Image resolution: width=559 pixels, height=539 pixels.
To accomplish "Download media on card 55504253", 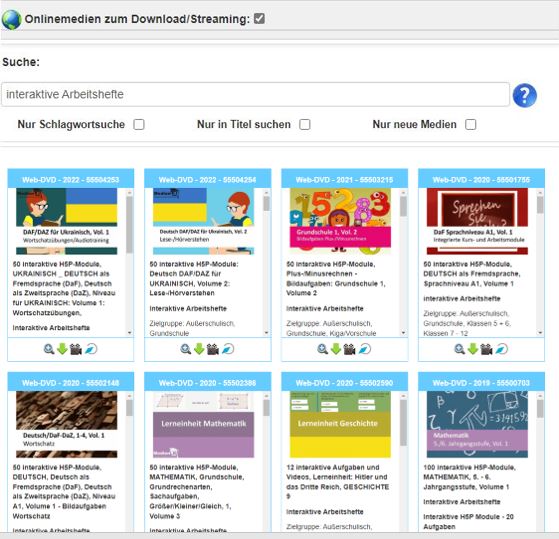I will [x=62, y=349].
